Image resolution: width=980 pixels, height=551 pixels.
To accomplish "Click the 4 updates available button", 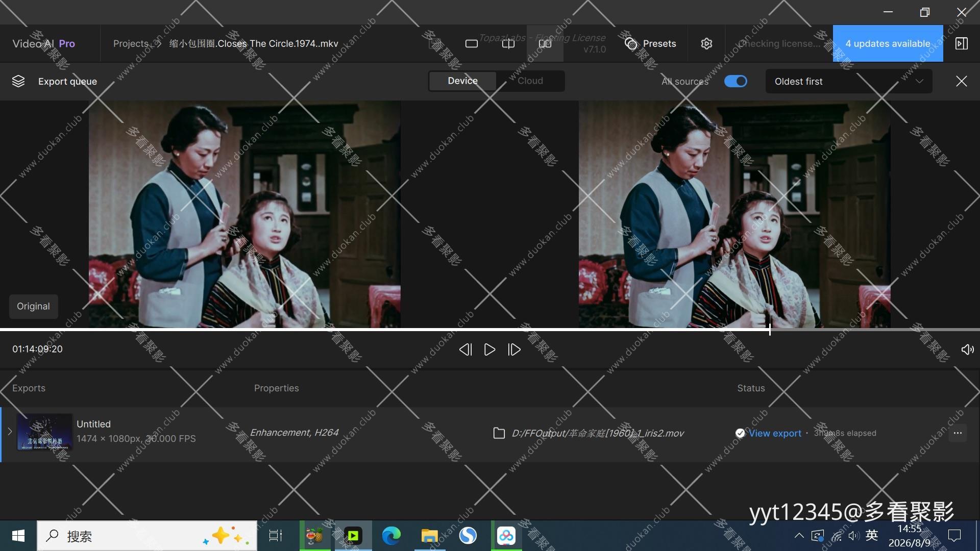I will pos(888,43).
